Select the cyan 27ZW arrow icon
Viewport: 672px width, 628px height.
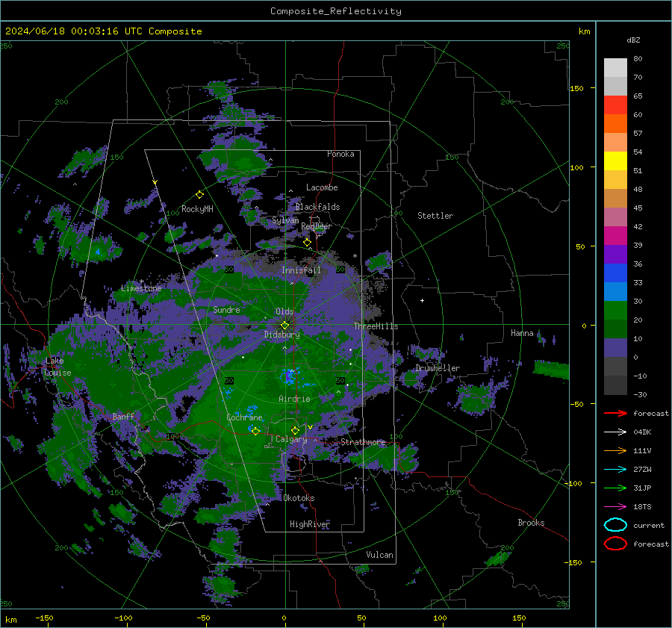(615, 470)
